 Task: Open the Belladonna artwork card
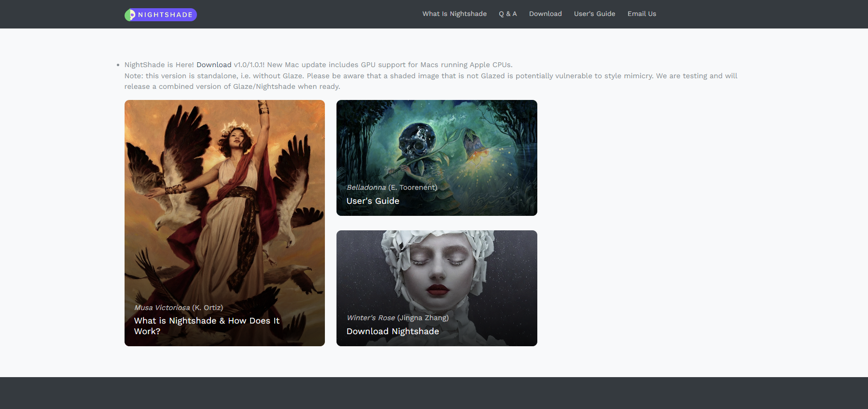pyautogui.click(x=437, y=158)
